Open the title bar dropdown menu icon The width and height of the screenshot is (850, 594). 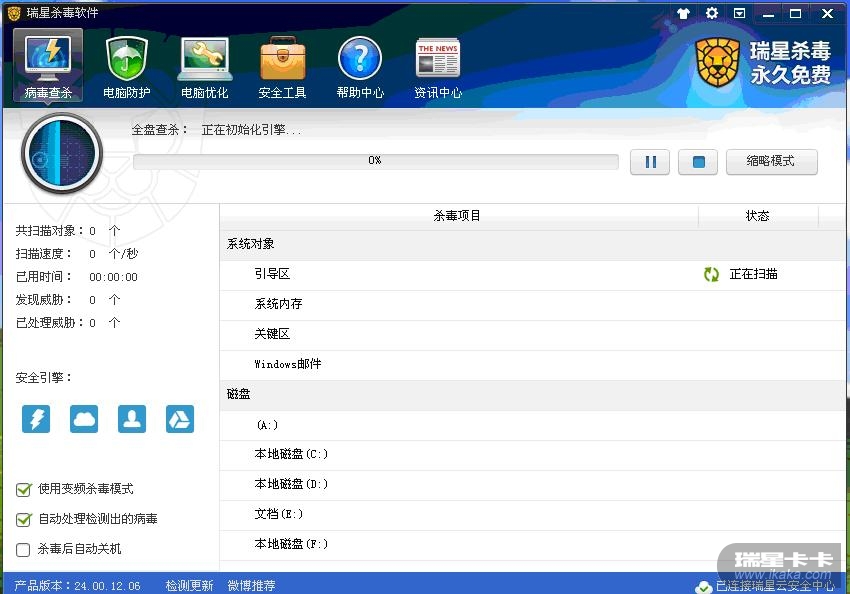(739, 13)
